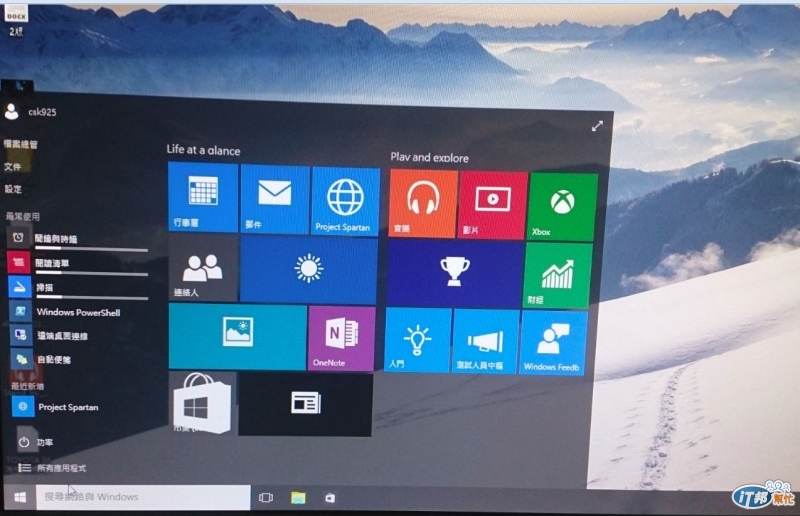The width and height of the screenshot is (800, 516).
Task: Open the News tile with newspaper icon
Action: (x=305, y=404)
